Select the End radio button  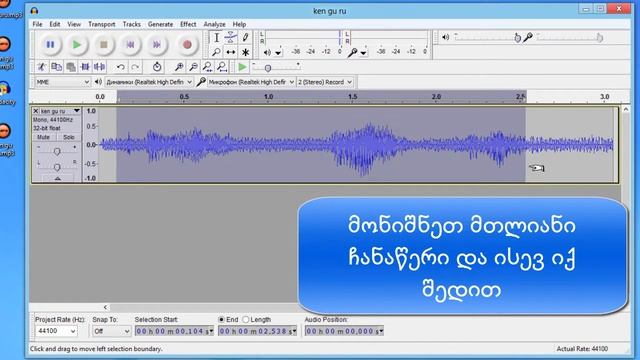(x=221, y=320)
